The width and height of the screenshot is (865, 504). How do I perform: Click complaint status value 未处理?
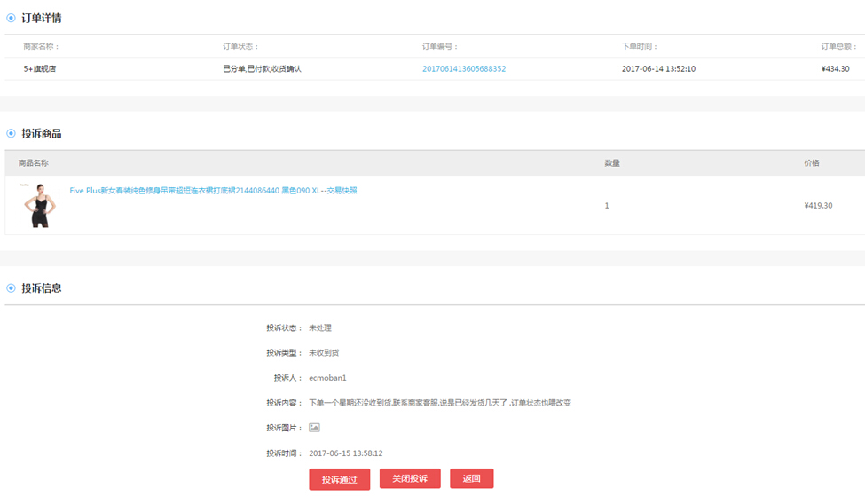coord(320,327)
